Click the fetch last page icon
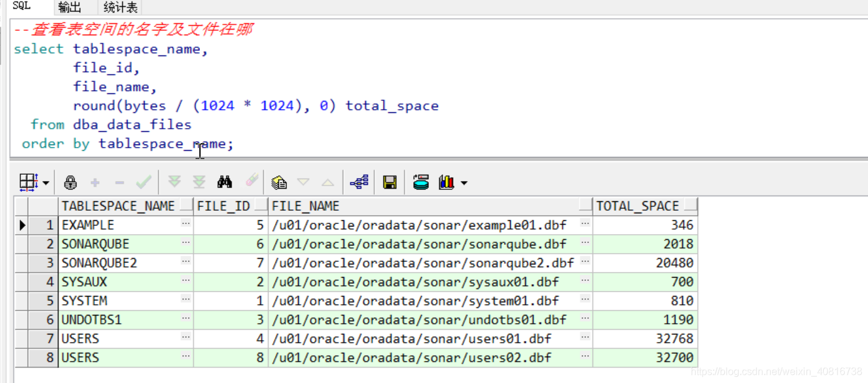 199,182
